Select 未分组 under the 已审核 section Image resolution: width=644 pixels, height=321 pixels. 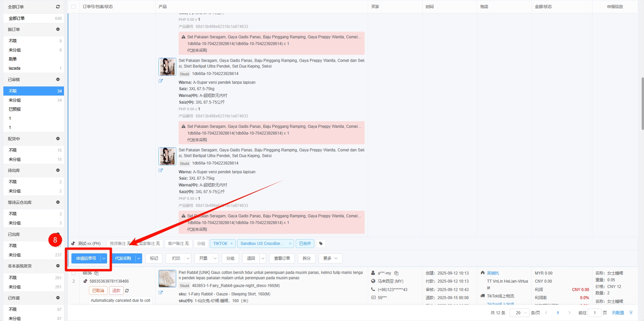pos(15,100)
